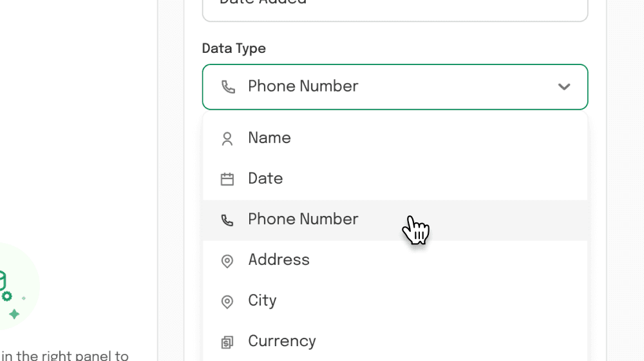The image size is (644, 361).
Task: Click the banknote icon beside Currency
Action: click(227, 342)
